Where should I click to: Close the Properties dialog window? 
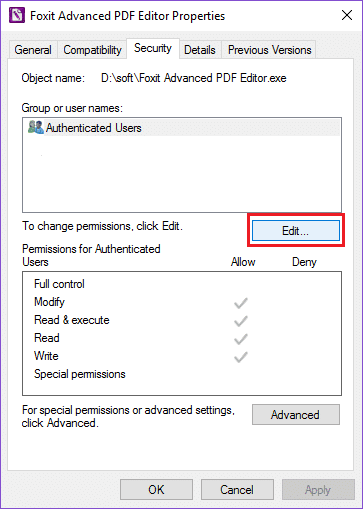(347, 15)
